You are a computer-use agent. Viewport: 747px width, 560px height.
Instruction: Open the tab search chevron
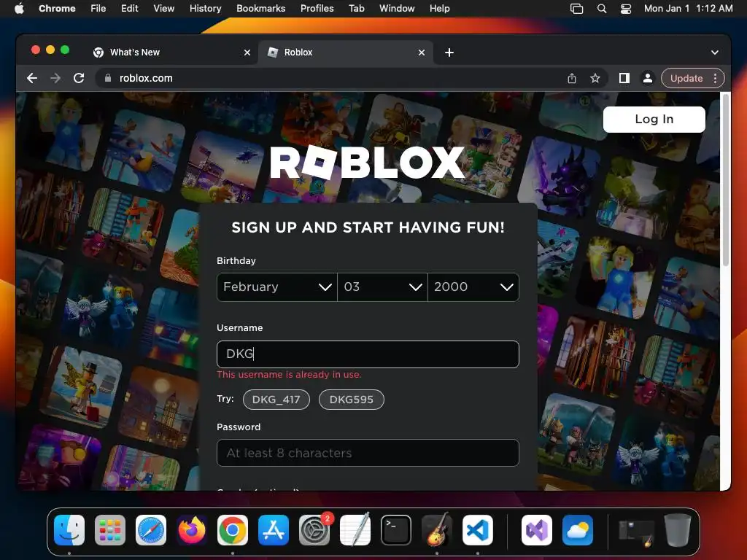coord(715,52)
